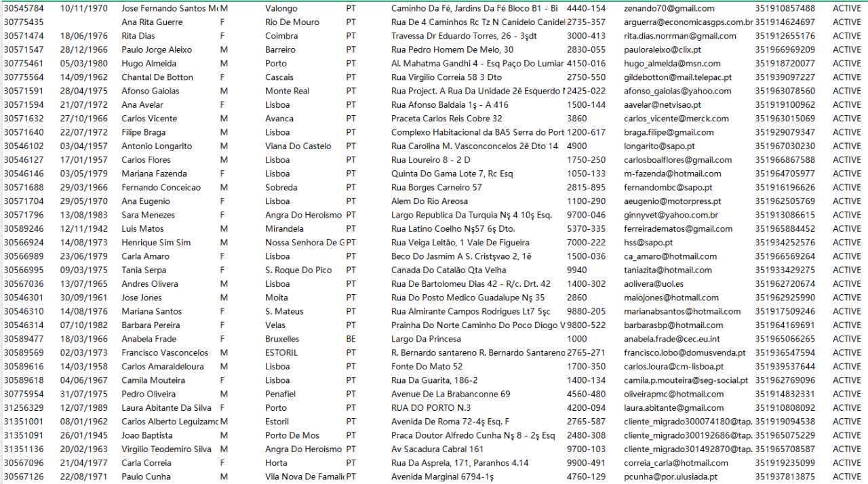This screenshot has width=868, height=484.
Task: Select the address Av Sacadura Cabral 161
Action: [x=437, y=449]
